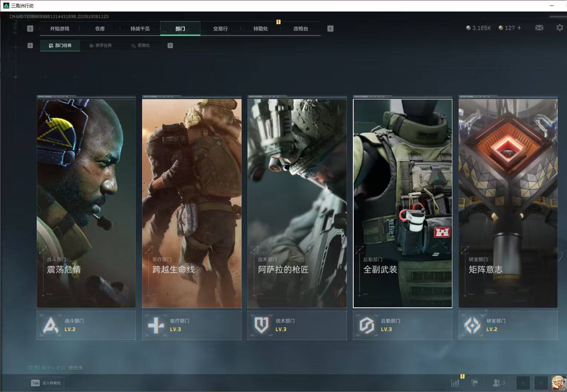Click the 战斗部门 LV.2 panel
Viewport: 567px width, 392px height.
[86, 325]
